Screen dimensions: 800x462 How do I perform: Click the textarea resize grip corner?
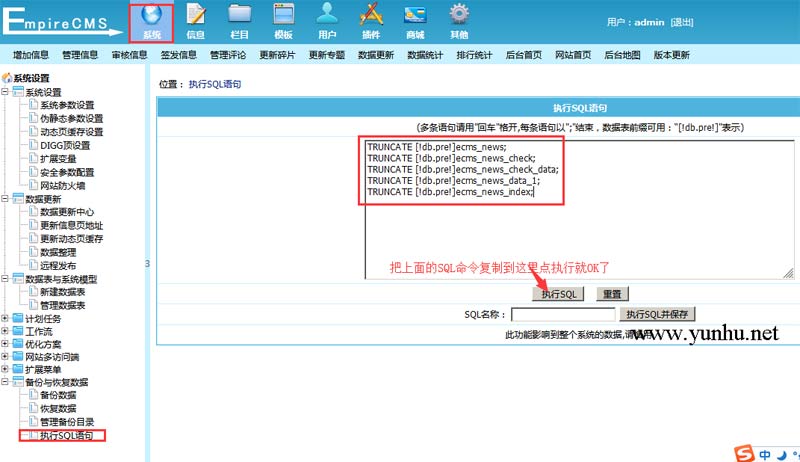pyautogui.click(x=789, y=273)
